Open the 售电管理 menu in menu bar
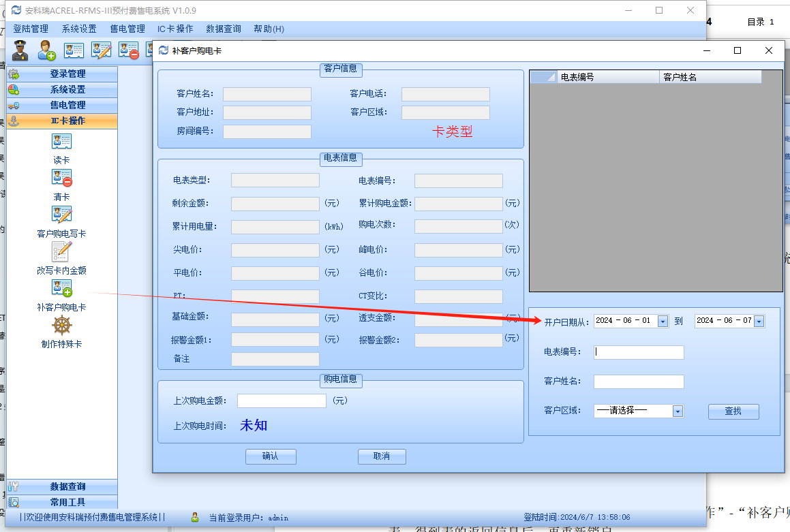This screenshot has height=532, width=790. [127, 29]
